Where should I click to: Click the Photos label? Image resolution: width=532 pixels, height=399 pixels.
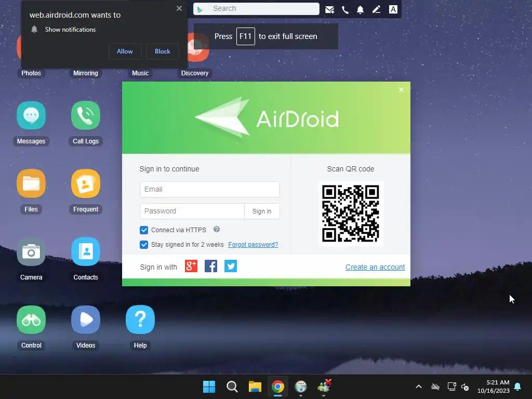pos(31,73)
